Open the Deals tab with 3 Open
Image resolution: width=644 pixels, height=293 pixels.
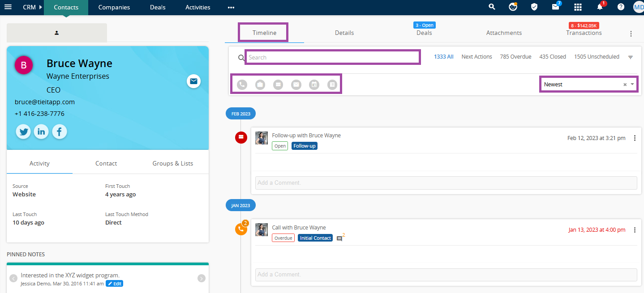[x=424, y=33]
